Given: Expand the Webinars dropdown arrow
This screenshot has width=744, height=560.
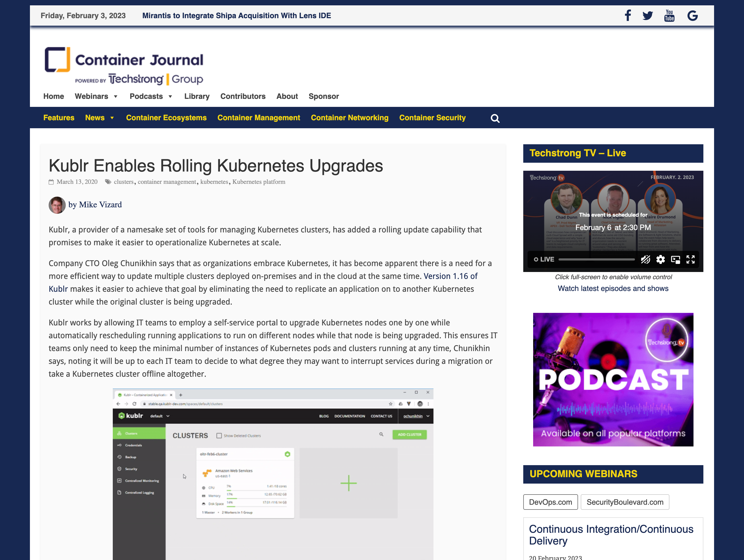Looking at the screenshot, I should [116, 96].
